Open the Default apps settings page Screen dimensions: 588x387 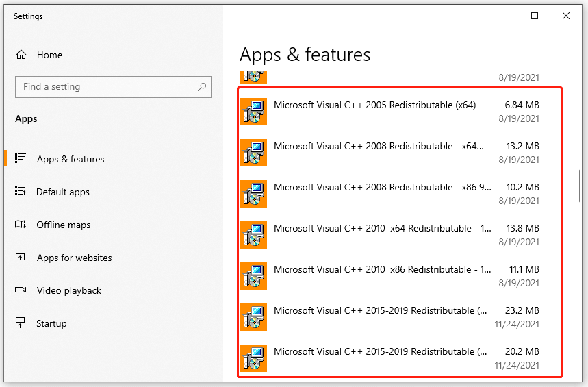click(63, 192)
